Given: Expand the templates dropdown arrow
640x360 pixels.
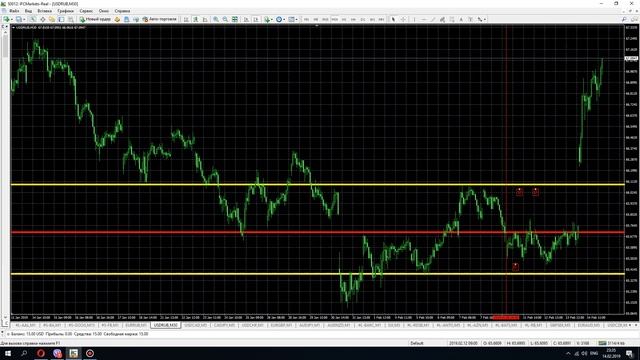Looking at the screenshot, I should [x=297, y=19].
